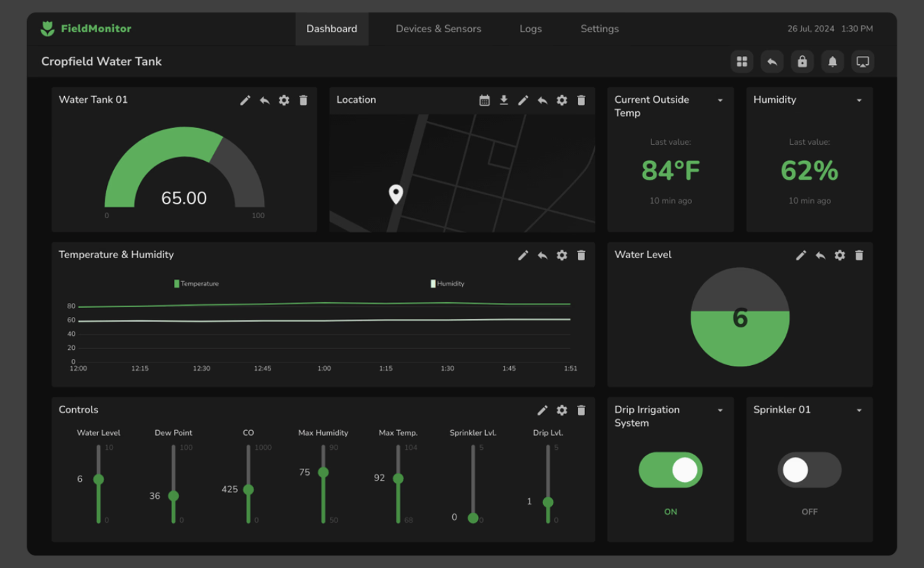Image resolution: width=924 pixels, height=568 pixels.
Task: Click the Drip Lvl. slider handle
Action: coord(548,502)
